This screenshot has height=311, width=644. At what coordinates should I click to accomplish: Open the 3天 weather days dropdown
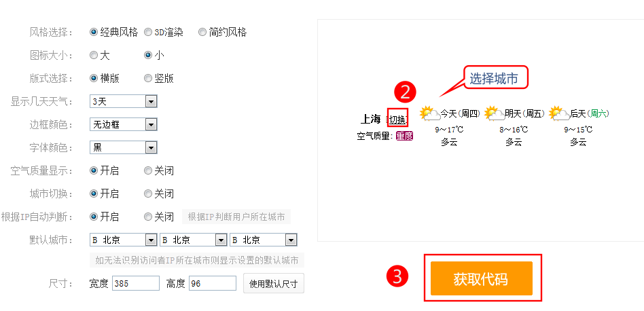(123, 101)
